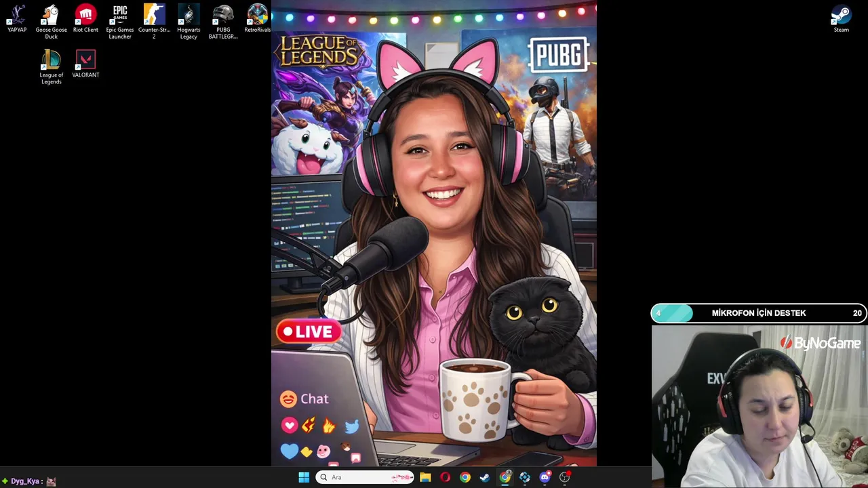868x488 pixels.
Task: Launch Opera browser from the taskbar
Action: (x=445, y=477)
